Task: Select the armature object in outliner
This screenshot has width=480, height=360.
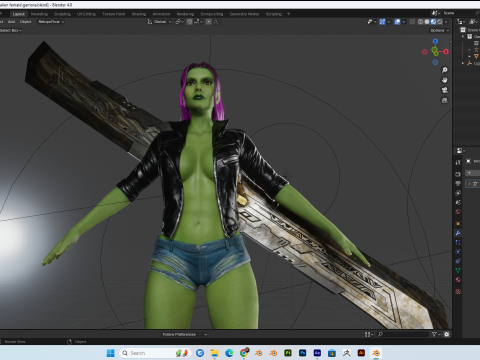Action: [x=476, y=50]
